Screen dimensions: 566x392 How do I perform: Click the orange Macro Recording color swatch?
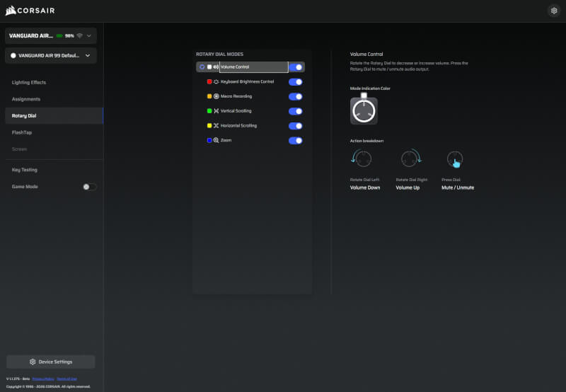209,96
